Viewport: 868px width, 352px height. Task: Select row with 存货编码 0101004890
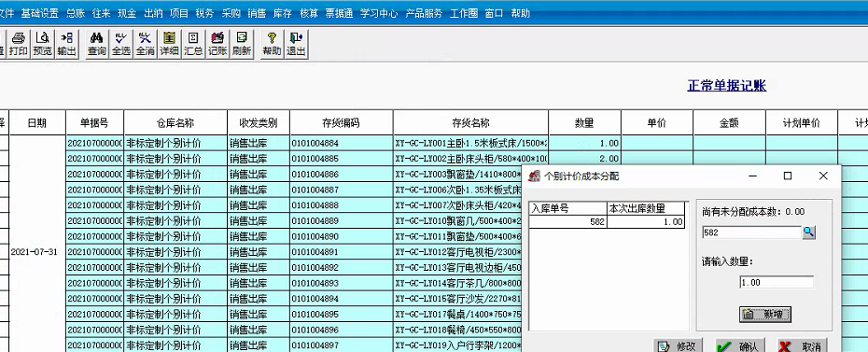click(x=342, y=236)
